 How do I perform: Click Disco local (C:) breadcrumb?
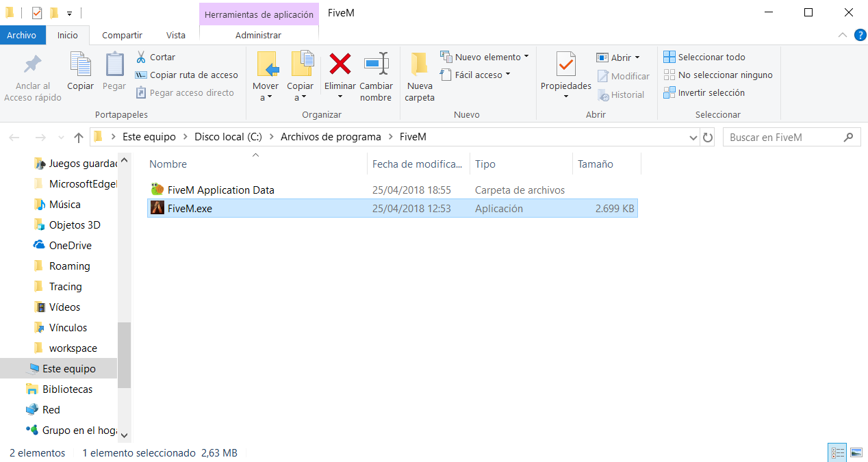228,137
